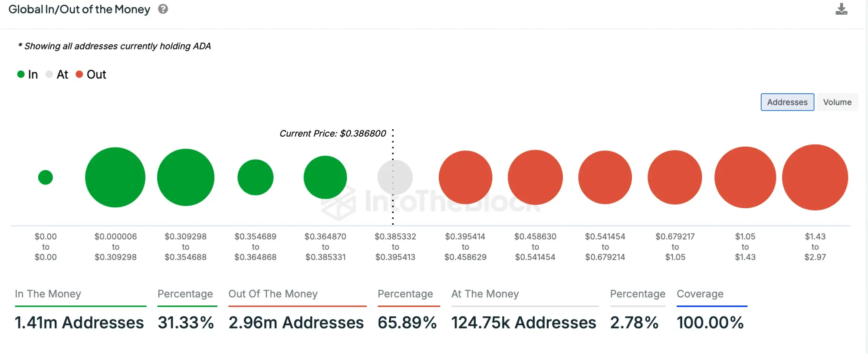Click the 65.89% percentage value
868x354 pixels.
pyautogui.click(x=407, y=322)
